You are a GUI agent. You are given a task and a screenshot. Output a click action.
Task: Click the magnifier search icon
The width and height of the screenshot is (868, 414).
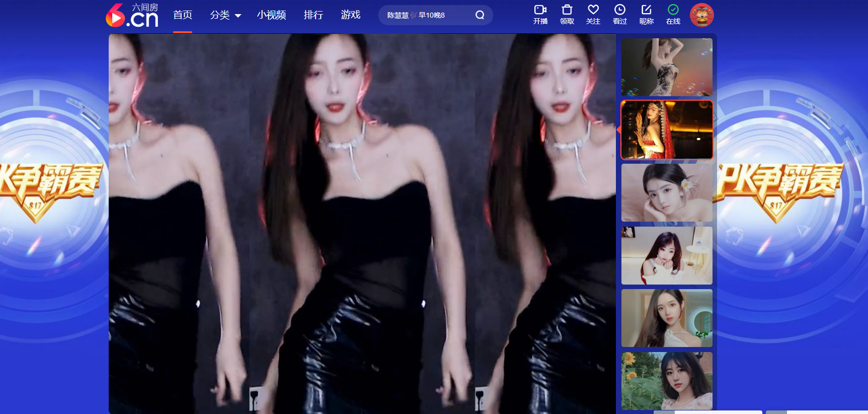(480, 15)
